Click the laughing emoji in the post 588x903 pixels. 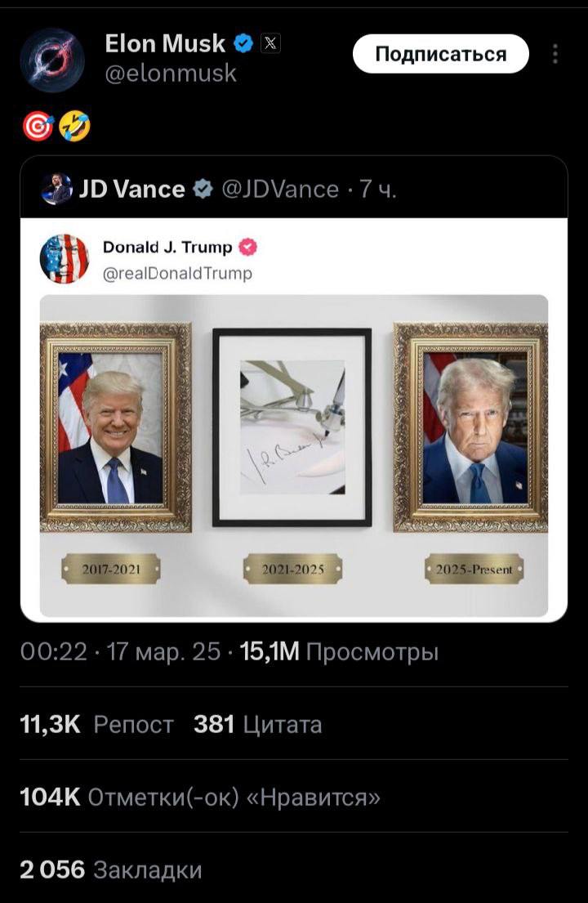tap(74, 127)
